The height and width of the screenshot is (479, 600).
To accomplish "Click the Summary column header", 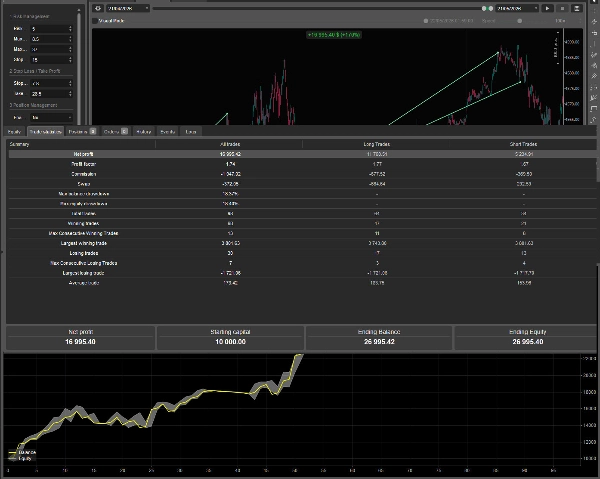I will (x=81, y=144).
